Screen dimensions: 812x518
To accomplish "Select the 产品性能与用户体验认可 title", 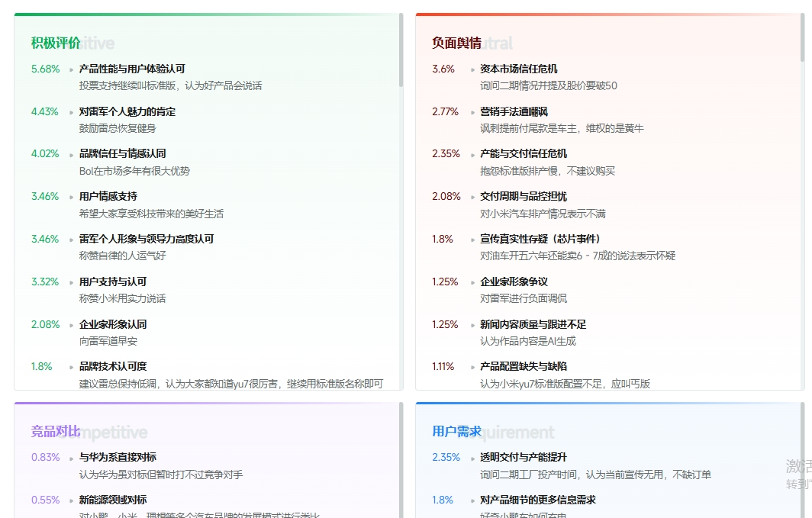I will pos(132,69).
